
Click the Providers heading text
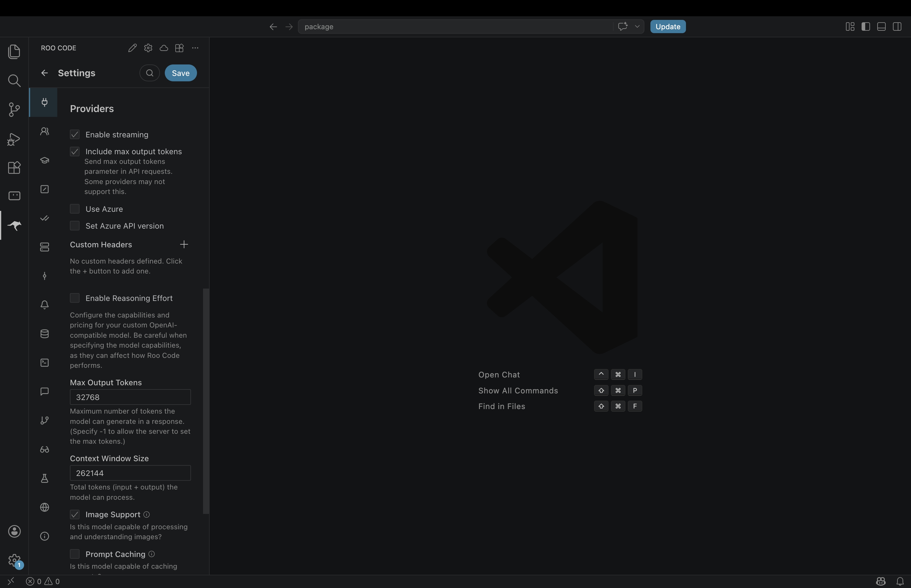pos(92,109)
